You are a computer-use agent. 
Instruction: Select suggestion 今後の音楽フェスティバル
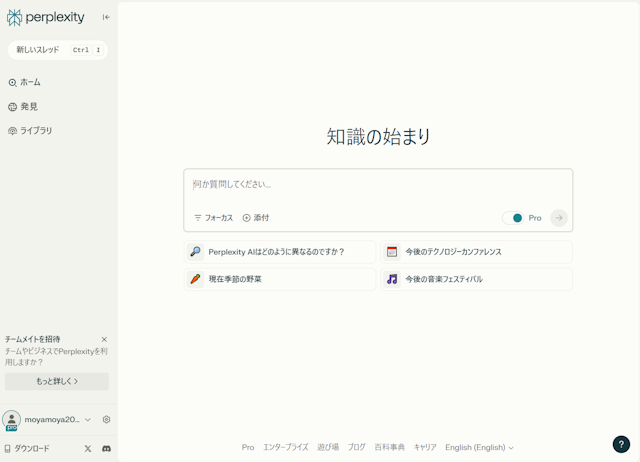tap(476, 279)
